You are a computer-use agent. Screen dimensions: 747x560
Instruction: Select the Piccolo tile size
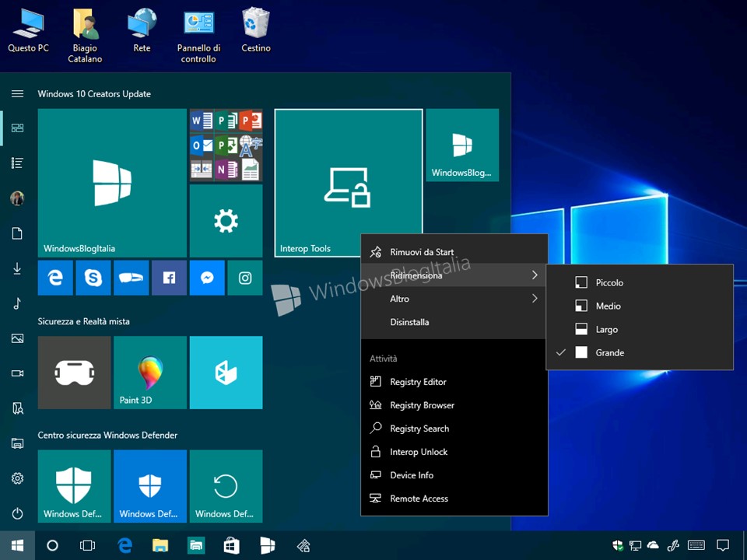[640, 282]
